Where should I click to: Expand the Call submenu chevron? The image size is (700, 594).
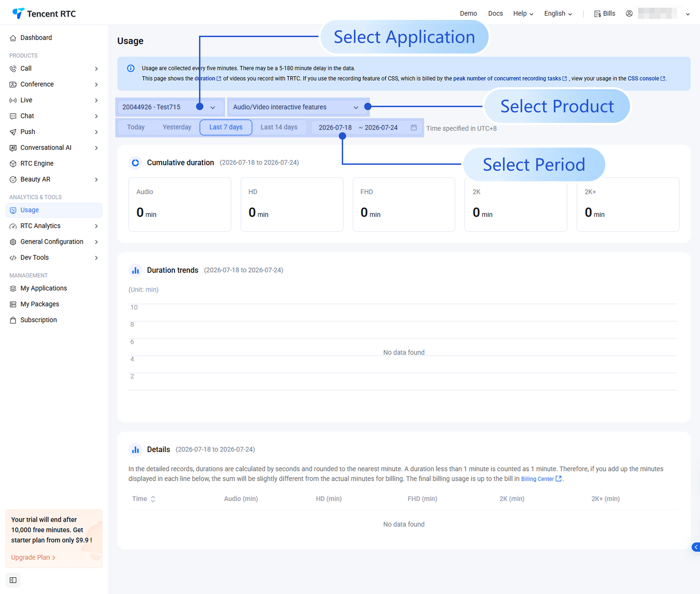coord(96,69)
